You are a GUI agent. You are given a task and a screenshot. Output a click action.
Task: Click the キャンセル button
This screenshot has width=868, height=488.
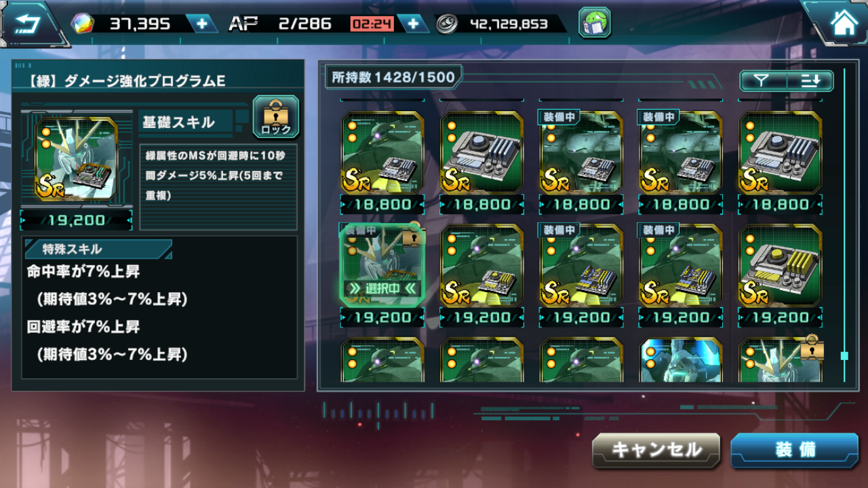click(x=656, y=450)
